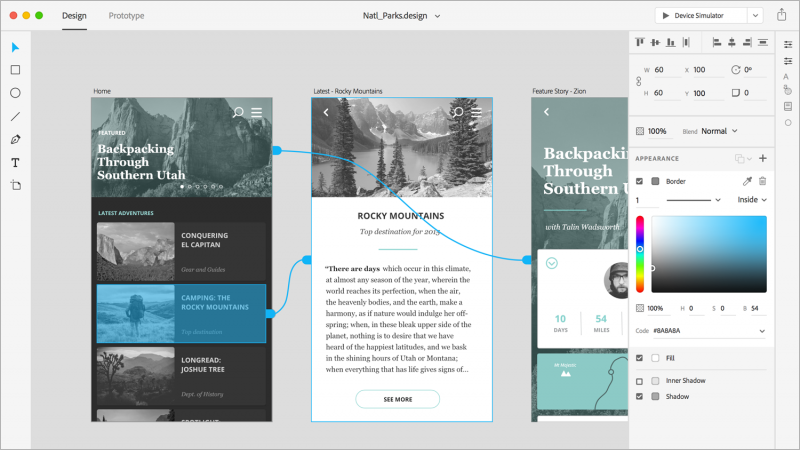Choose the Rectangle tool

pos(15,70)
